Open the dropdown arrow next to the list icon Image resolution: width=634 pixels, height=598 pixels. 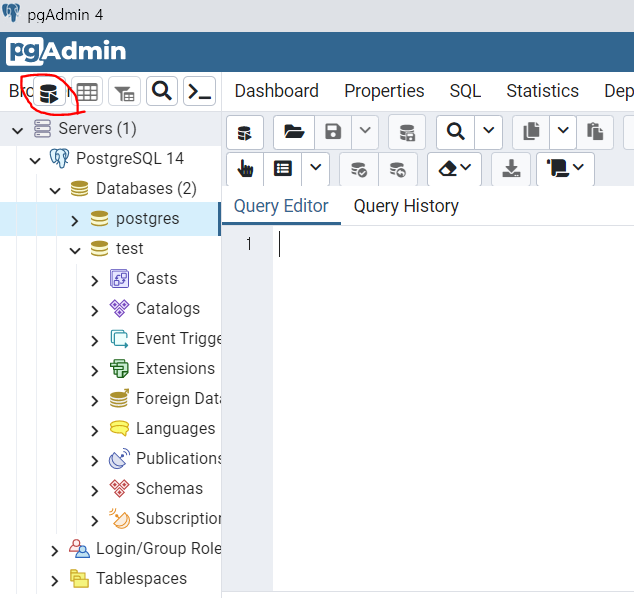coord(315,169)
